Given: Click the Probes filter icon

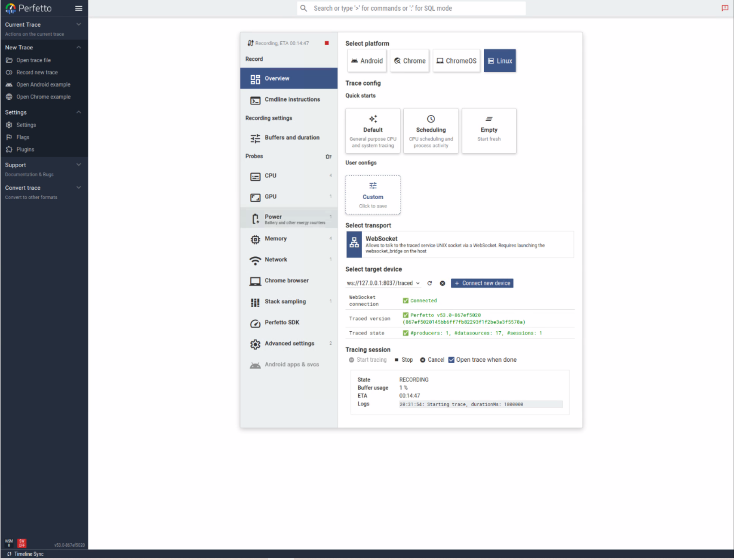Looking at the screenshot, I should click(329, 157).
